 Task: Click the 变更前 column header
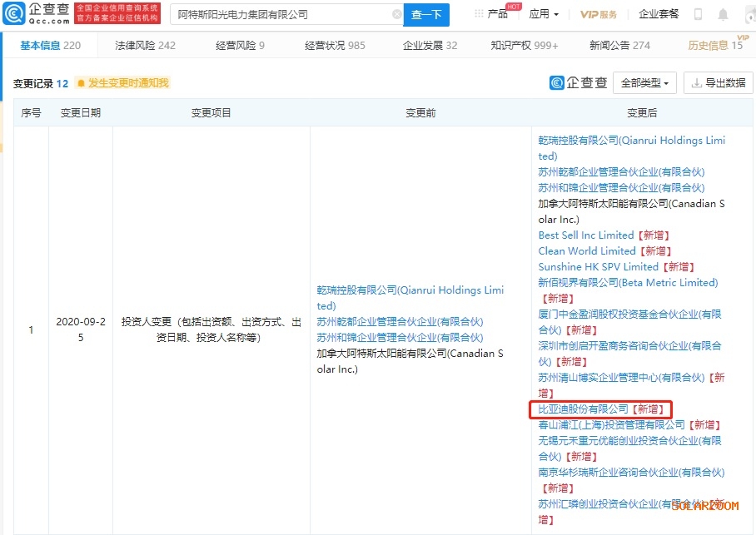(420, 113)
